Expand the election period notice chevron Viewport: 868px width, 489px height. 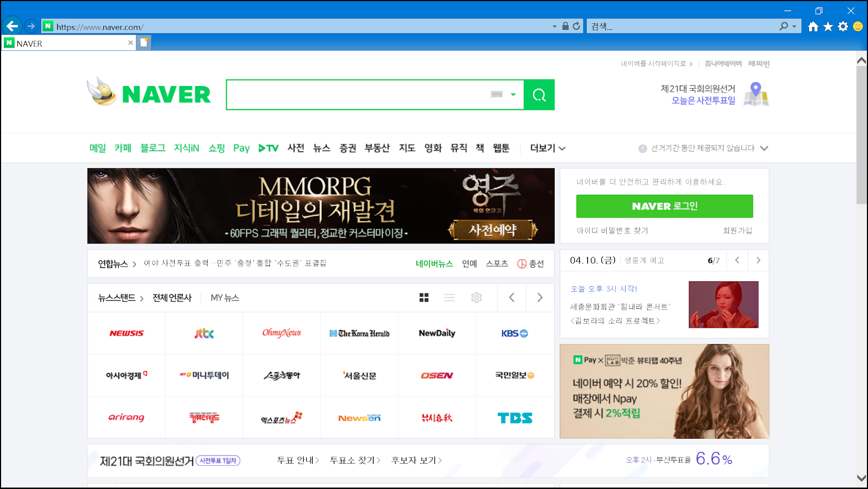[x=764, y=148]
